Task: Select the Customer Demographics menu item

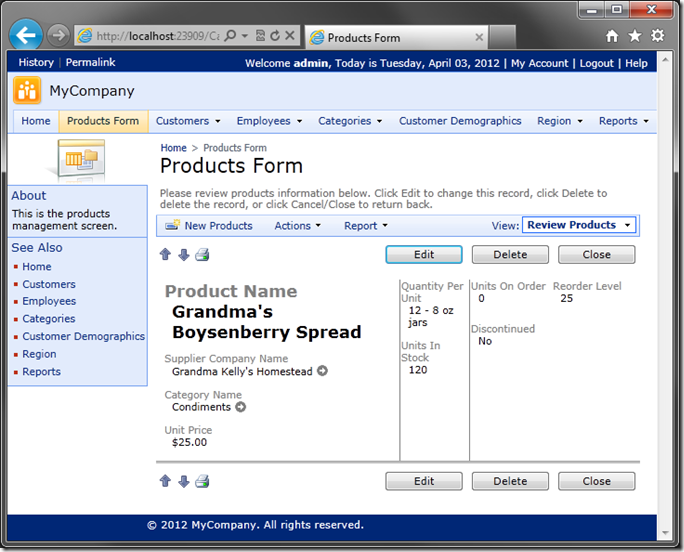Action: [460, 121]
